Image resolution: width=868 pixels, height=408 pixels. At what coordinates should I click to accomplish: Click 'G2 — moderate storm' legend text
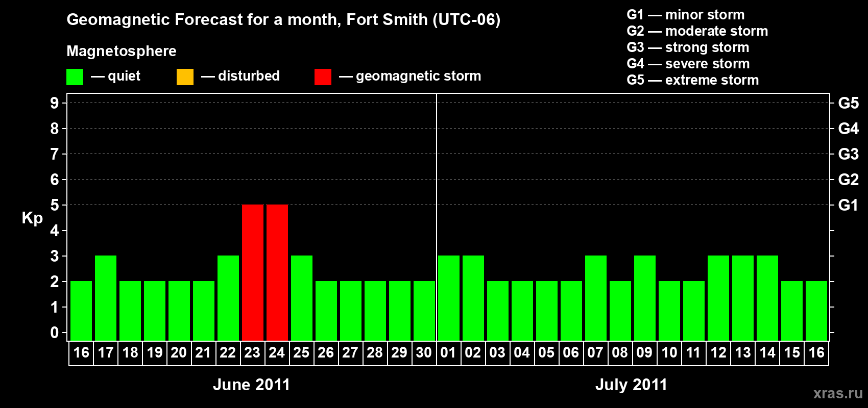point(697,31)
